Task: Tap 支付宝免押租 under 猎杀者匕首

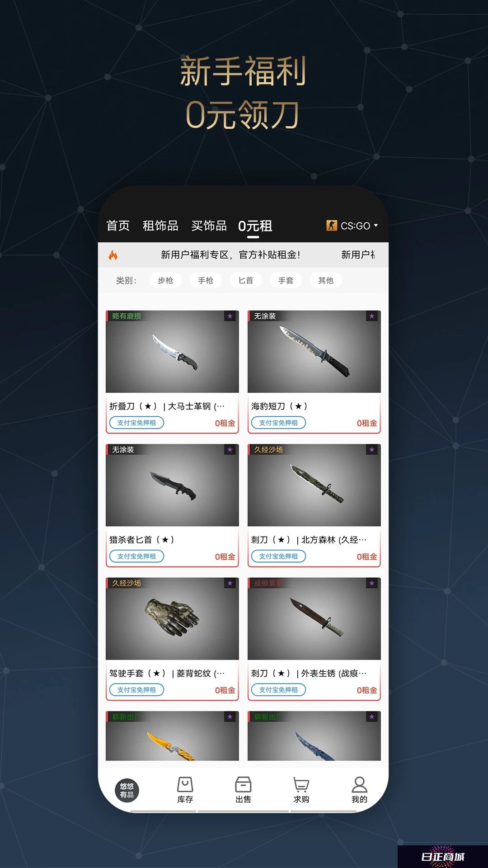Action: click(x=136, y=556)
